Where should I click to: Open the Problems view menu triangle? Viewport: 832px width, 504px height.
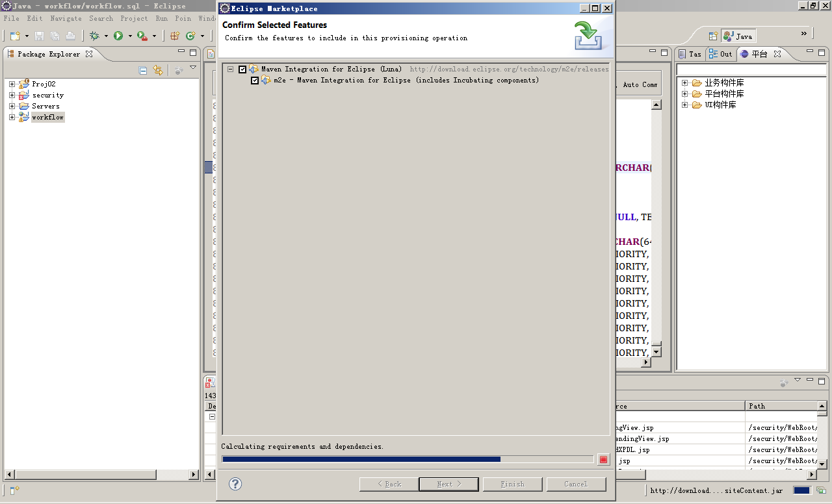coord(798,381)
